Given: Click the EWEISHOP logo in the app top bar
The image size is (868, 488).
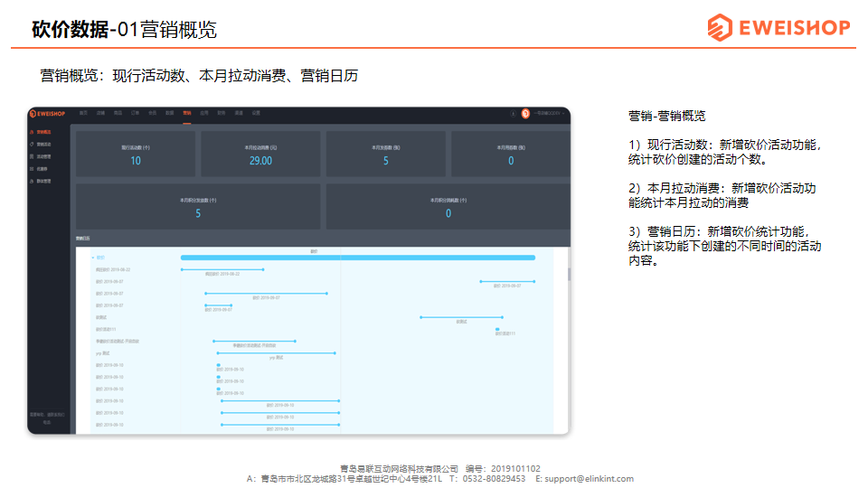Looking at the screenshot, I should coord(48,114).
